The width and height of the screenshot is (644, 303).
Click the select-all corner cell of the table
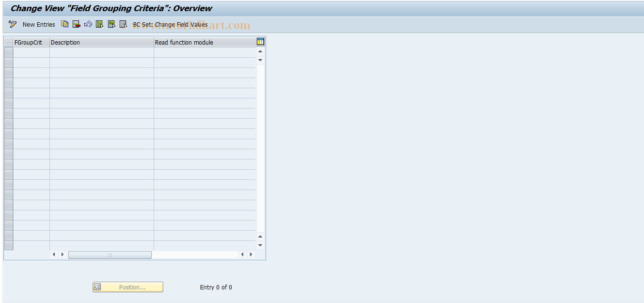(9, 42)
